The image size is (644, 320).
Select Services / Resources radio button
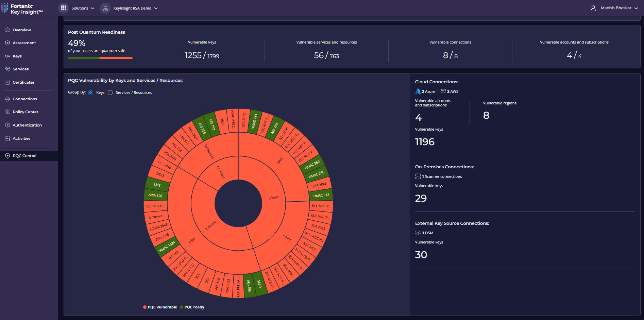pyautogui.click(x=110, y=93)
